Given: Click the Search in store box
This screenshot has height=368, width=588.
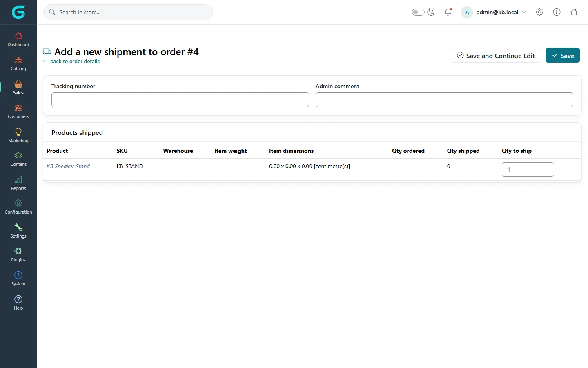Looking at the screenshot, I should pos(128,12).
